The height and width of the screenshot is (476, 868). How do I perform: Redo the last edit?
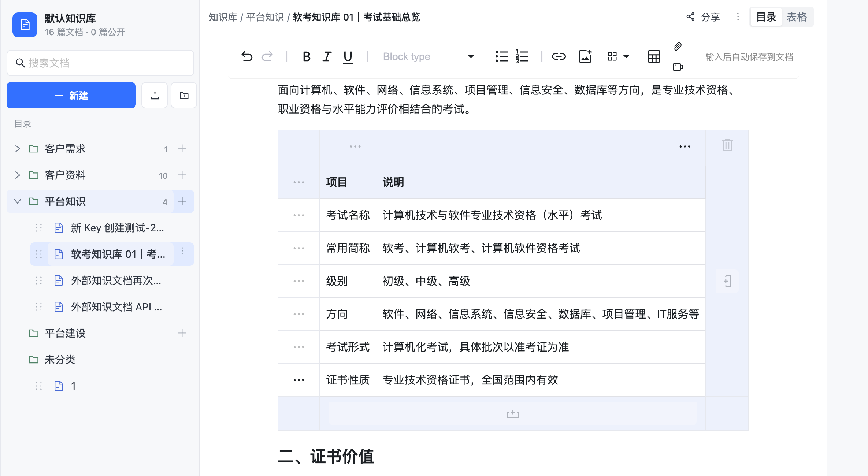267,56
